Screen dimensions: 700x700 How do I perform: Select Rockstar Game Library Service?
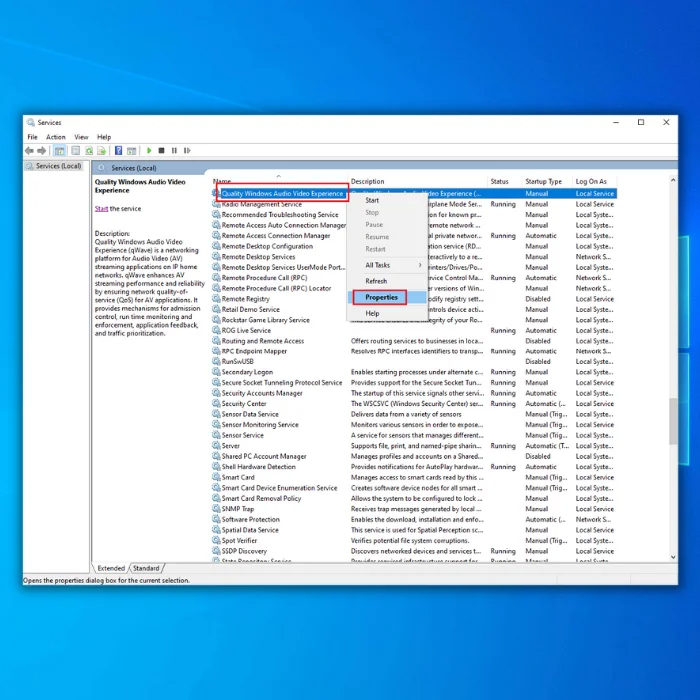[x=414, y=320]
